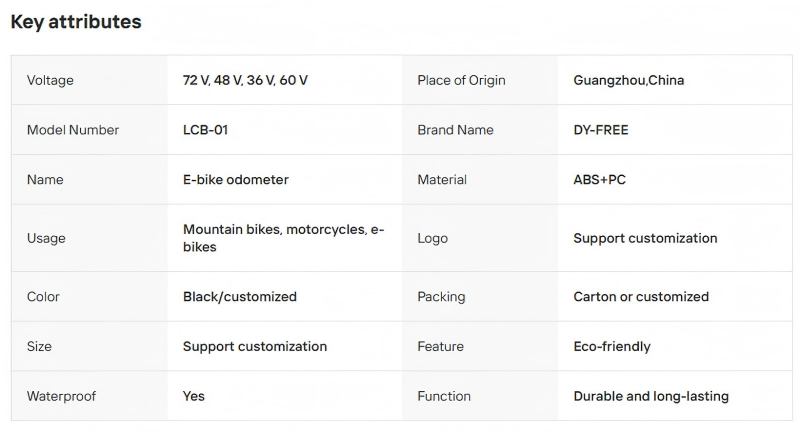Click the Guangzhou,China origin value

[x=628, y=80]
